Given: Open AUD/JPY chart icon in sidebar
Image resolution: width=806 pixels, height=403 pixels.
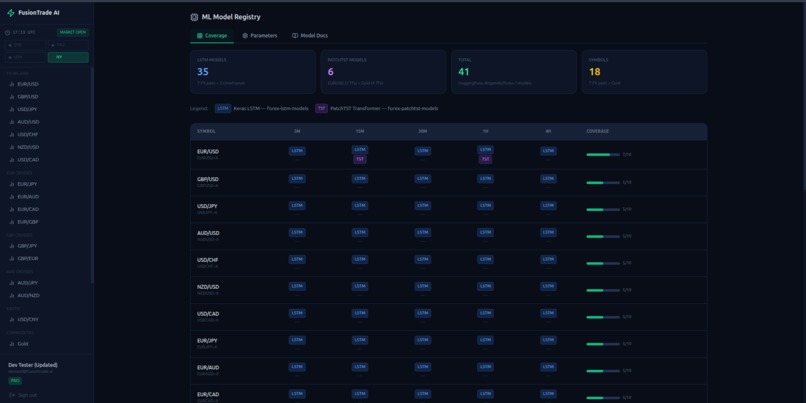Looking at the screenshot, I should (x=12, y=283).
